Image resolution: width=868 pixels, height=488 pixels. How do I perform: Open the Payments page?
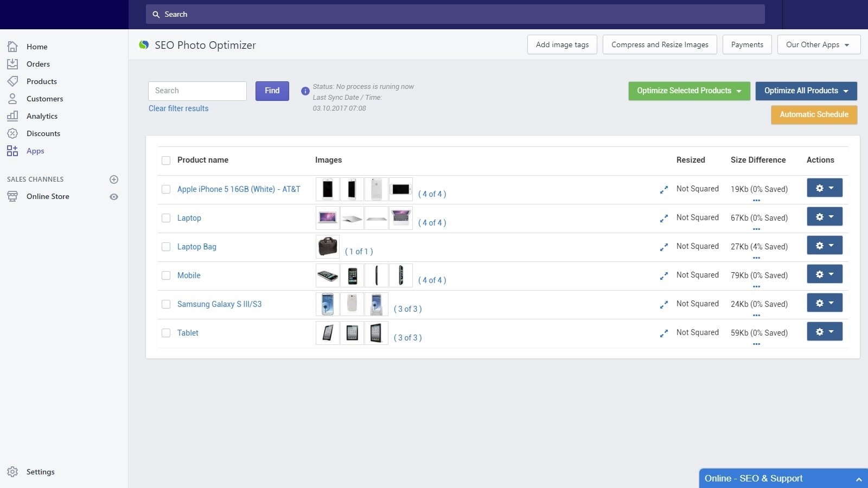[747, 44]
